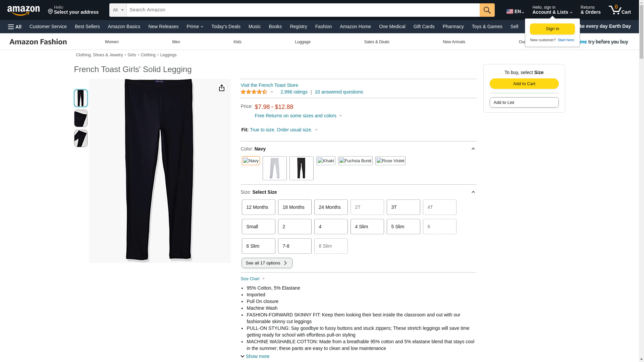This screenshot has height=362, width=644.
Task: Open the All hamburger menu
Action: coord(15,27)
